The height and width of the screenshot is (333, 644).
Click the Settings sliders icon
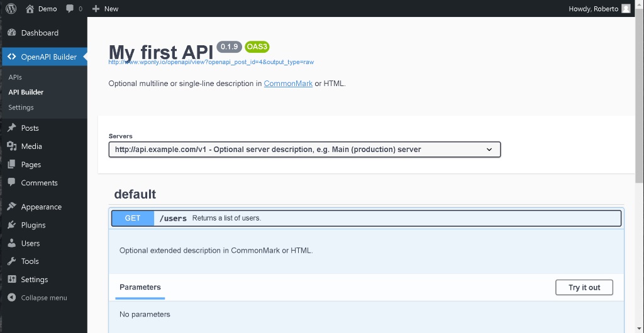[x=11, y=279]
